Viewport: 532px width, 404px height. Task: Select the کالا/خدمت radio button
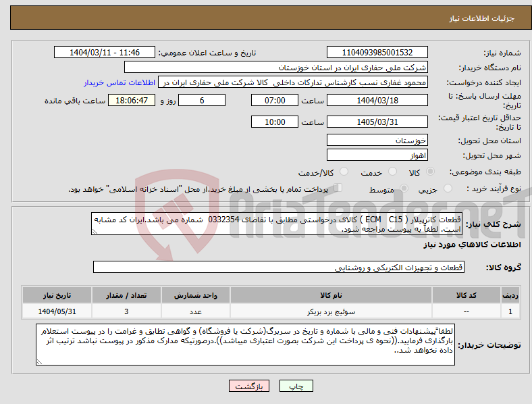coord(344,172)
